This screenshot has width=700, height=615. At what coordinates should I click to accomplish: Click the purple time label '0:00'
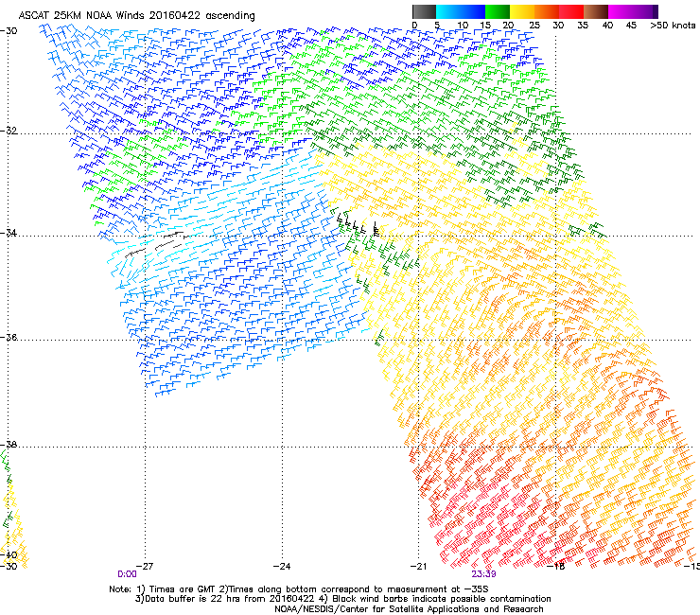click(x=128, y=574)
